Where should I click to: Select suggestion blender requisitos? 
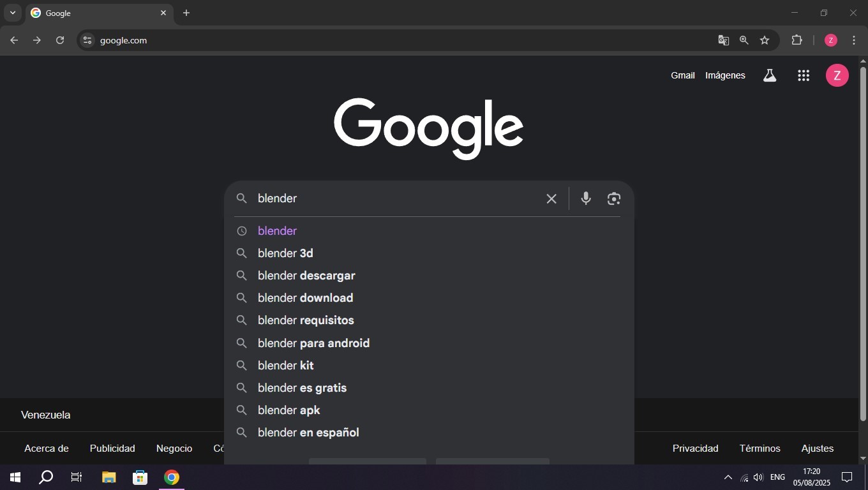pyautogui.click(x=429, y=320)
